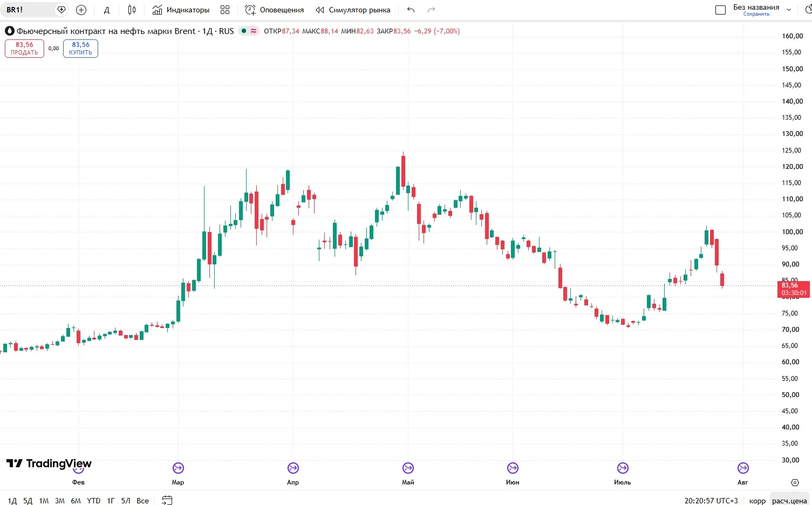The height and width of the screenshot is (505, 812).
Task: Open the BR1! symbol search field
Action: tap(28, 10)
